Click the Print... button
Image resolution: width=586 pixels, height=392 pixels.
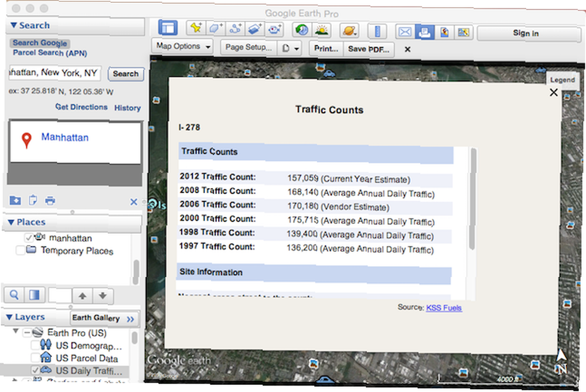pos(326,49)
